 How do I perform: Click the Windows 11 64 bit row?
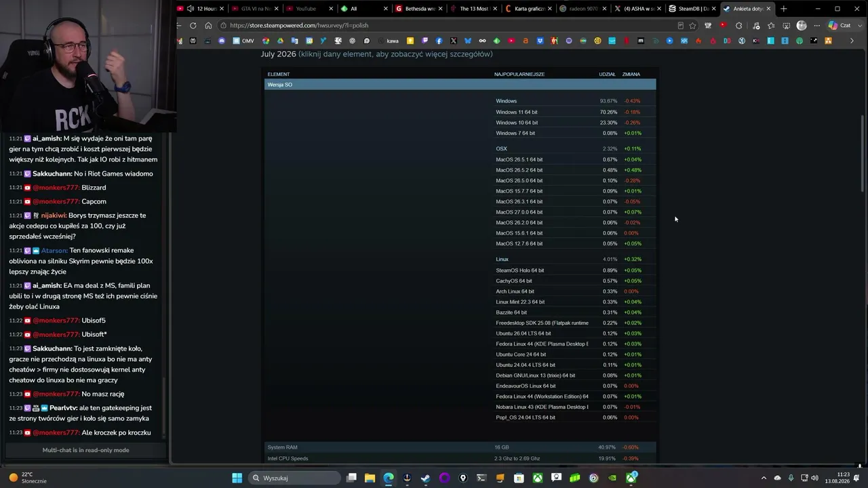[575, 112]
